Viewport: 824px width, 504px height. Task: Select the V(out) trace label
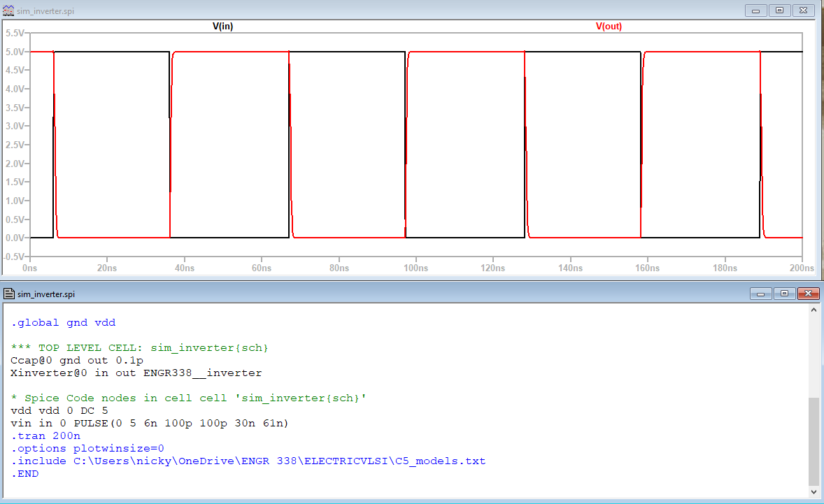pyautogui.click(x=609, y=27)
